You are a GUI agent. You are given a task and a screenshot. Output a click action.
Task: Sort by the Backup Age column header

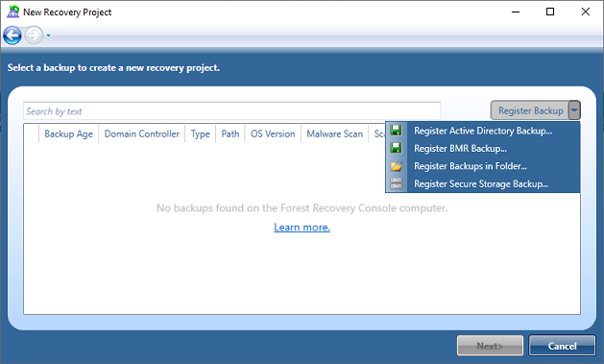click(68, 133)
